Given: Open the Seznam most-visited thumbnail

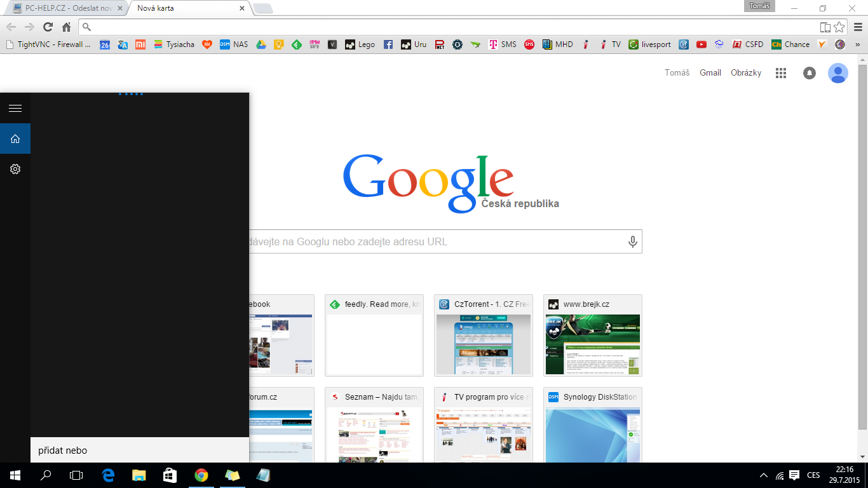Looking at the screenshot, I should pos(374,424).
